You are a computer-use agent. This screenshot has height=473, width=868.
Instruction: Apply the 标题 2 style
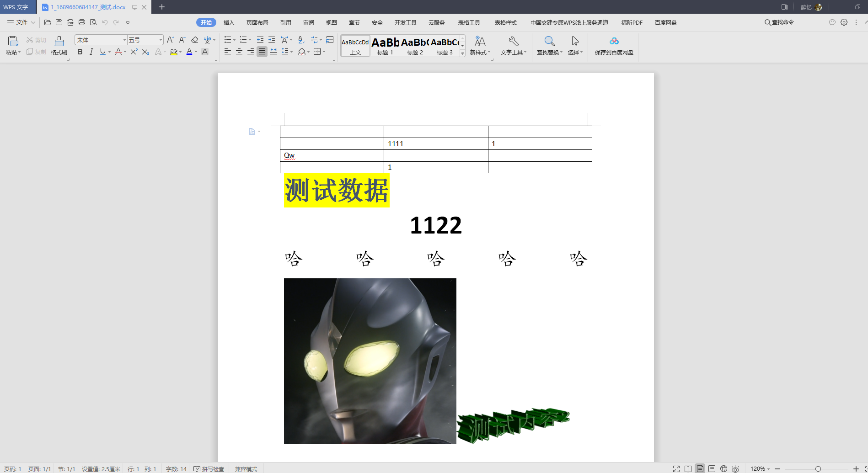point(415,46)
